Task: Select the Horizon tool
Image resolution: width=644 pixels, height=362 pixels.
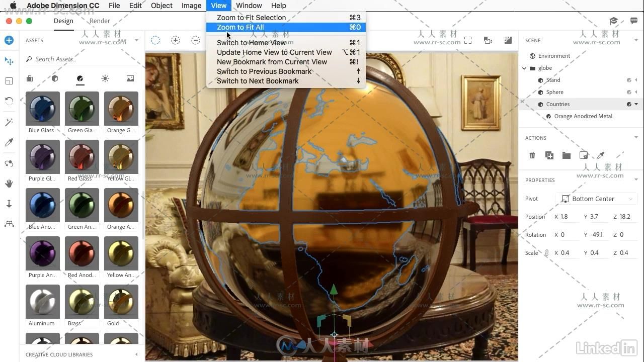Action: (9, 224)
